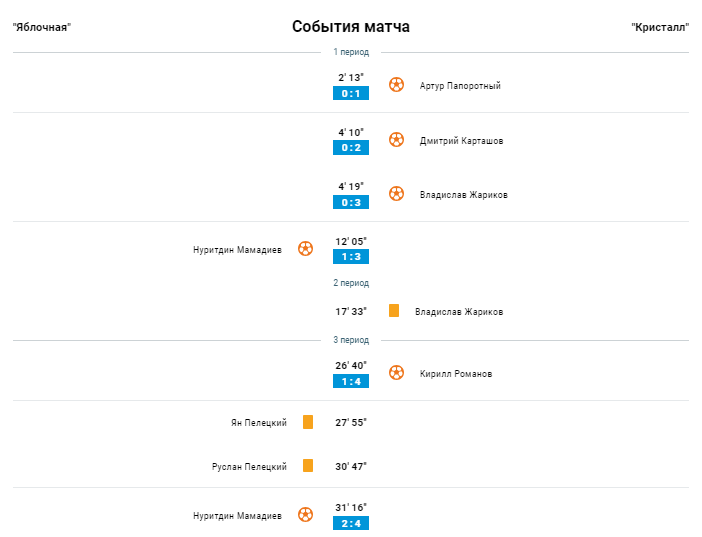Open player Владислав Жариков at 17'33"

pyautogui.click(x=459, y=312)
